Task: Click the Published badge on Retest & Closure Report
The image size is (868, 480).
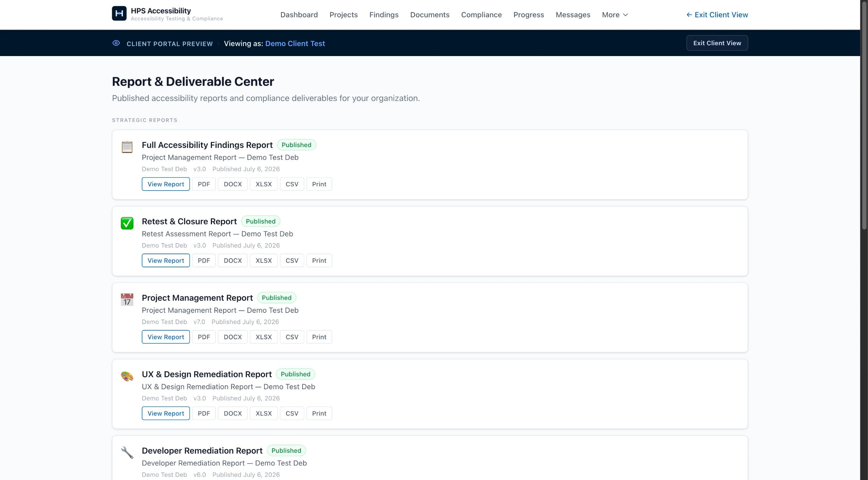Action: pos(260,221)
